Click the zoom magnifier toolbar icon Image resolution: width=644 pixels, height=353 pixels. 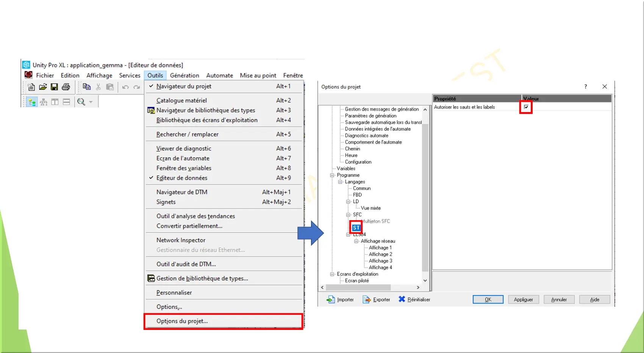(x=81, y=102)
